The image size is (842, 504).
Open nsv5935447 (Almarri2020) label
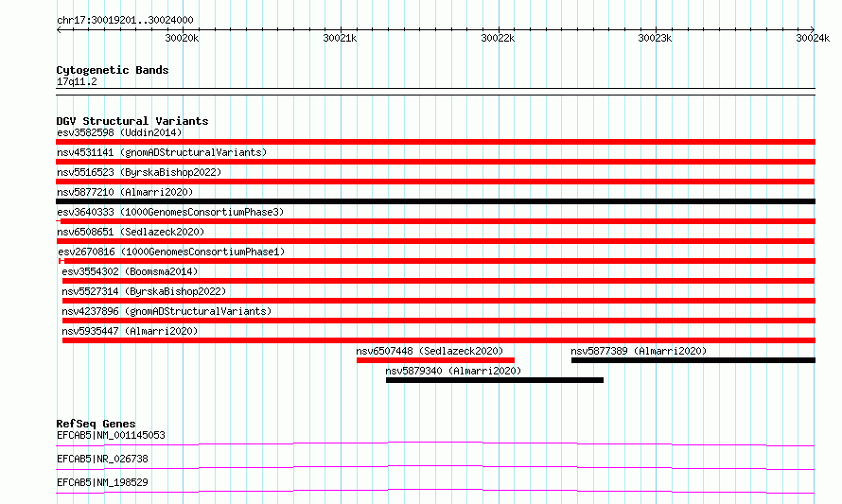pyautogui.click(x=130, y=331)
